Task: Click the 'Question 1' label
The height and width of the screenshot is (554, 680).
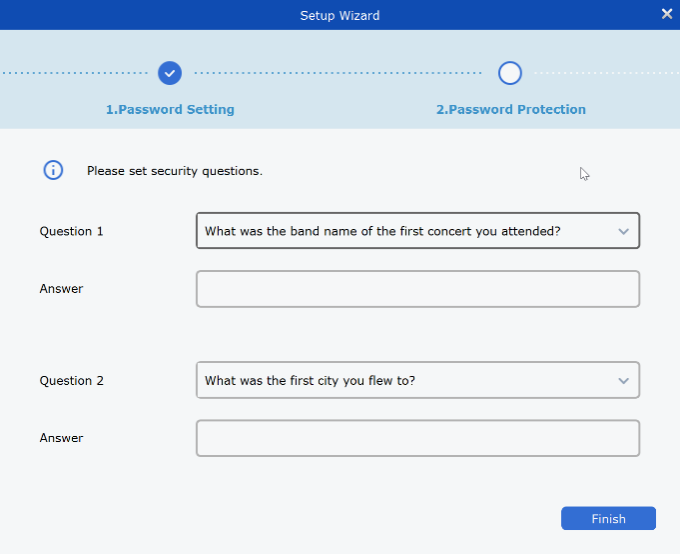Action: [72, 231]
